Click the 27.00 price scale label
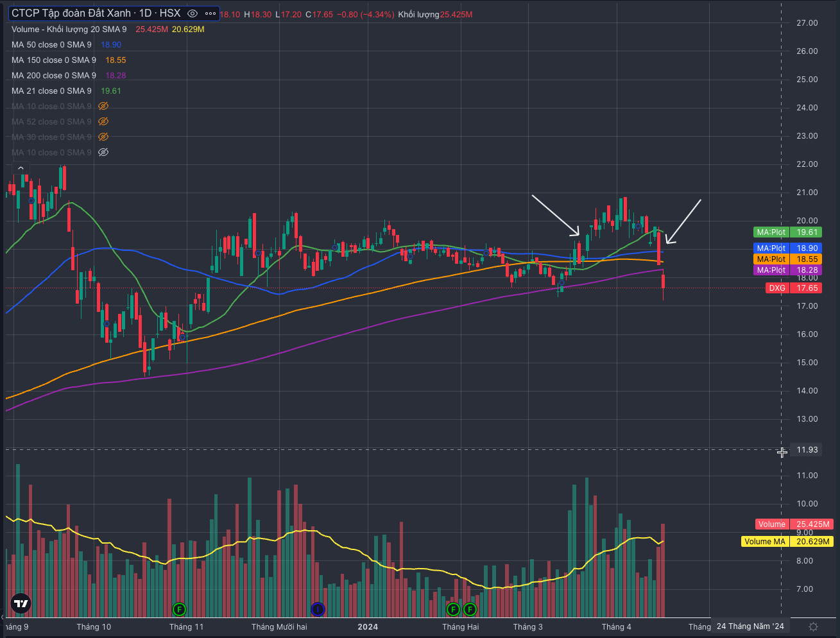This screenshot has width=840, height=638. pos(807,23)
